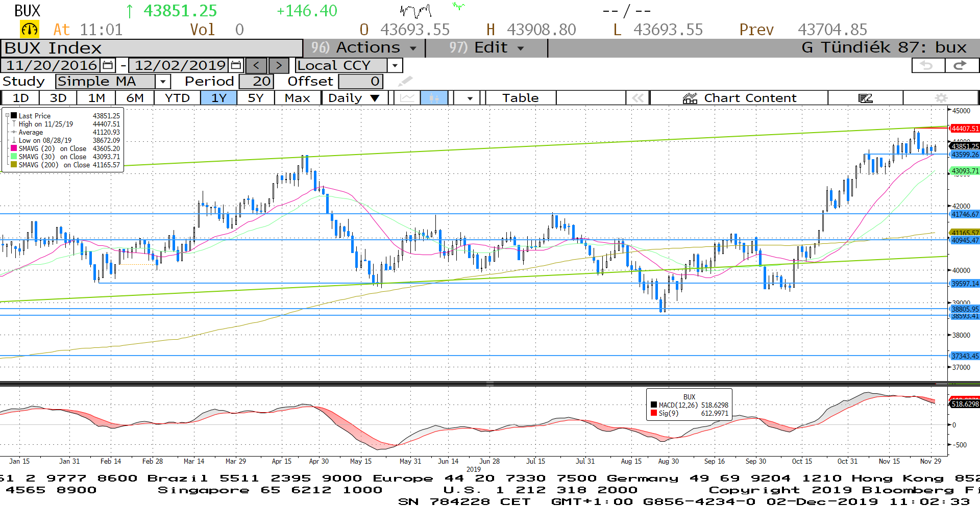980x530 pixels.
Task: Click the undo arrow
Action: pos(927,65)
